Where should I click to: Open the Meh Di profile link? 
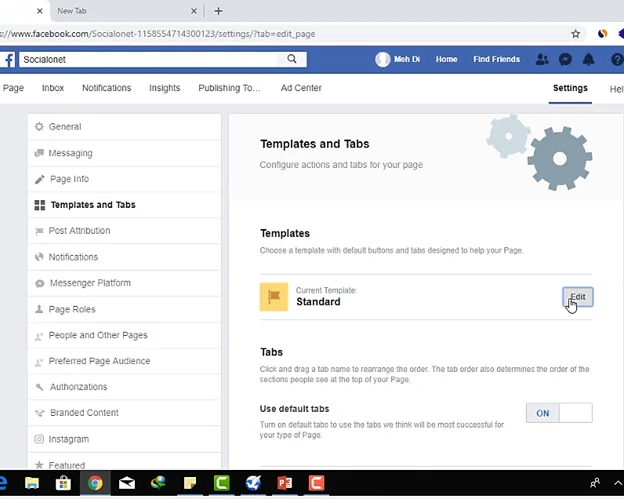click(399, 60)
